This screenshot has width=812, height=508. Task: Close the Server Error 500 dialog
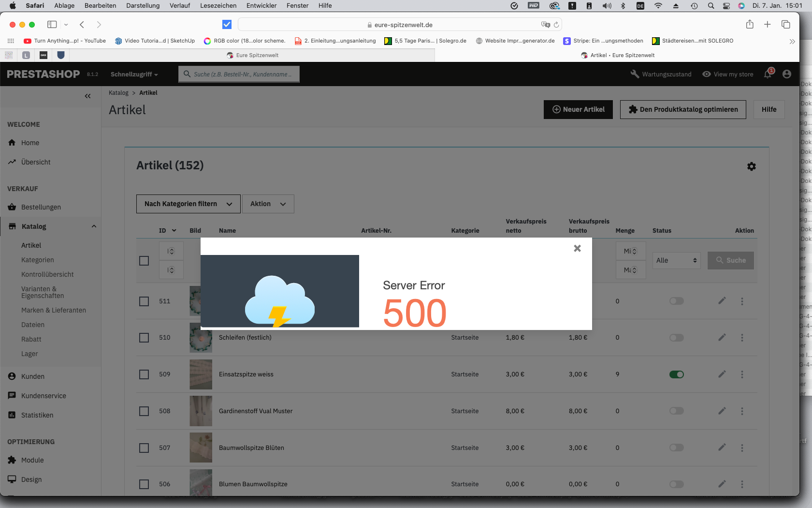tap(577, 248)
